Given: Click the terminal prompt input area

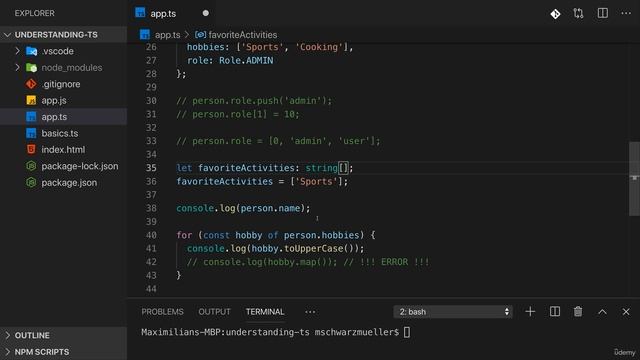Looking at the screenshot, I should [x=407, y=332].
